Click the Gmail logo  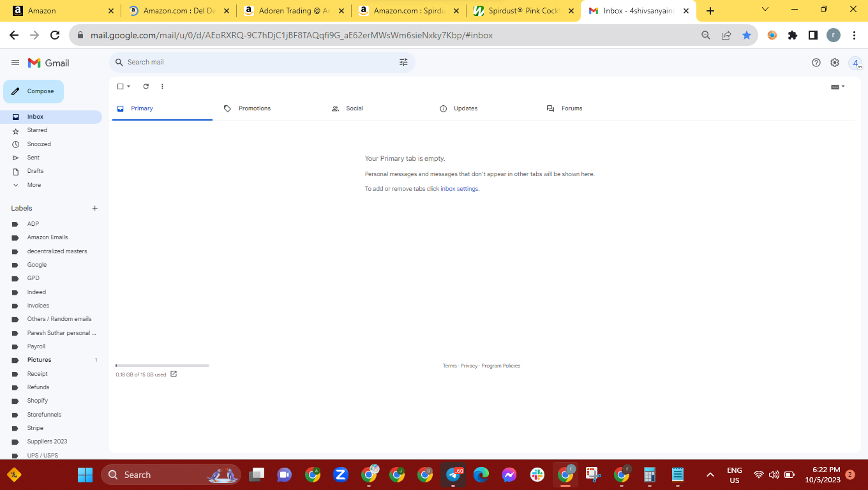49,63
